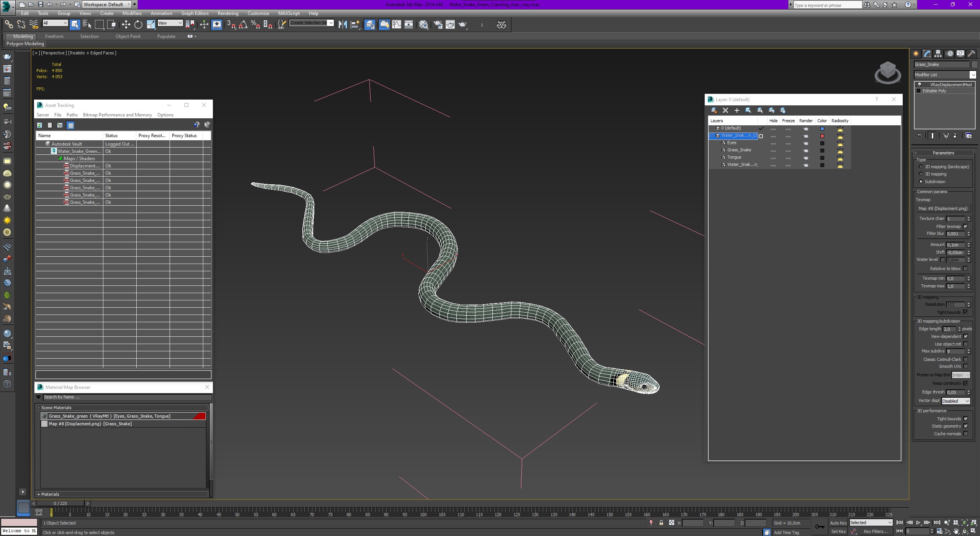
Task: Toggle Keep continuity checkbox
Action: coord(965,383)
